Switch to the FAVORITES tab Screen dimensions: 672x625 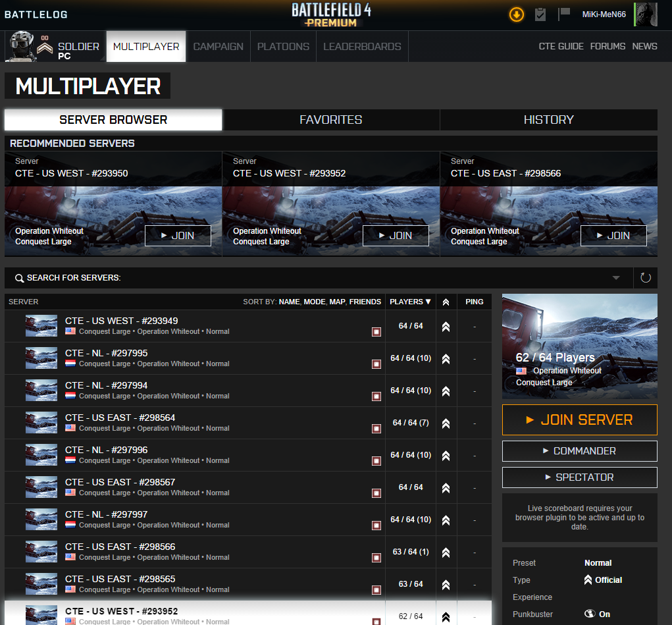coord(331,120)
